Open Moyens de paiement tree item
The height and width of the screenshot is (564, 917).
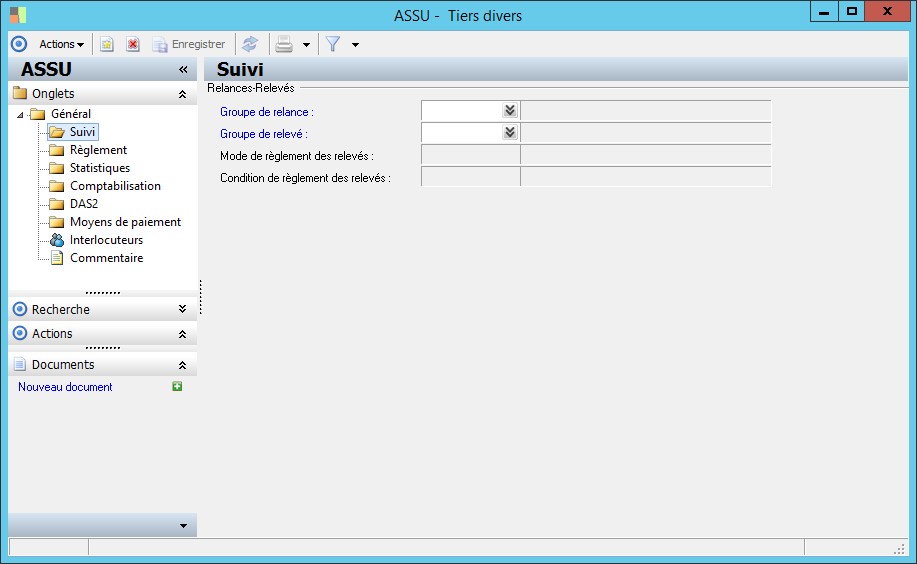point(125,222)
